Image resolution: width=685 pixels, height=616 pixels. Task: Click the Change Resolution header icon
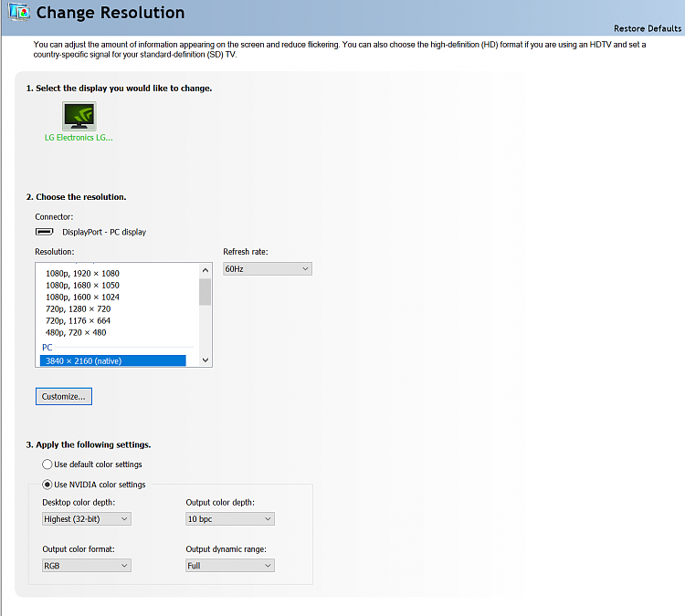coord(19,12)
